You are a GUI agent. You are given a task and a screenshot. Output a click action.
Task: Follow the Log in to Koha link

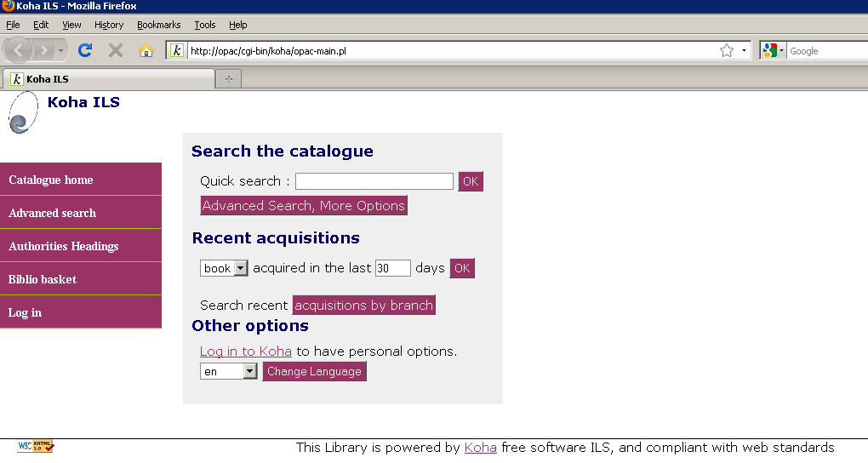pos(246,352)
